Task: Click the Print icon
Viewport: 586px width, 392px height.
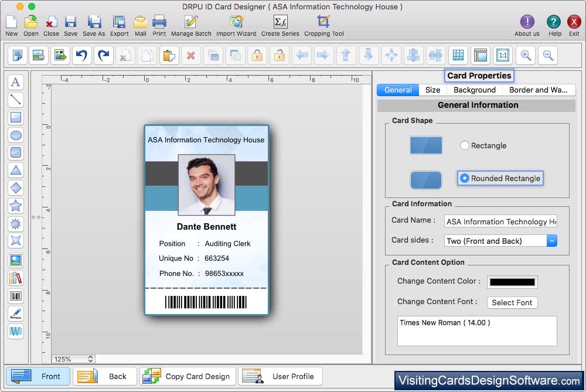Action: 159,25
